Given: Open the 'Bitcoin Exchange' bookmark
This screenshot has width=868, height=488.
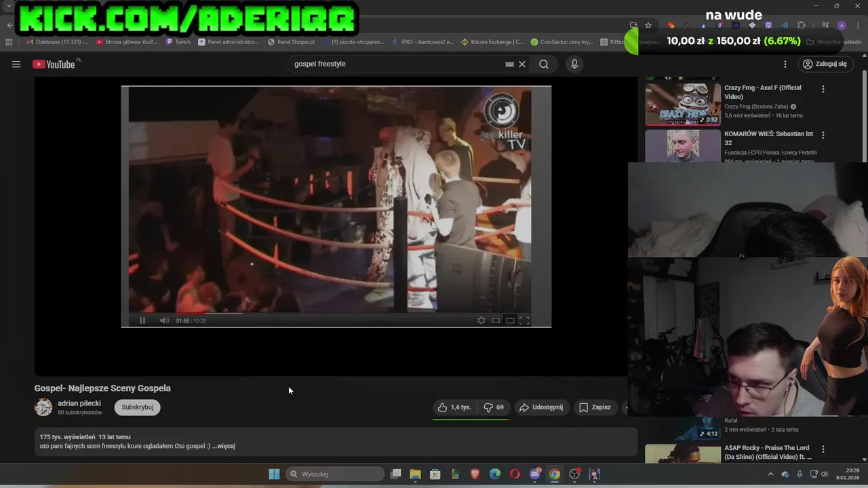Looking at the screenshot, I should (x=492, y=42).
